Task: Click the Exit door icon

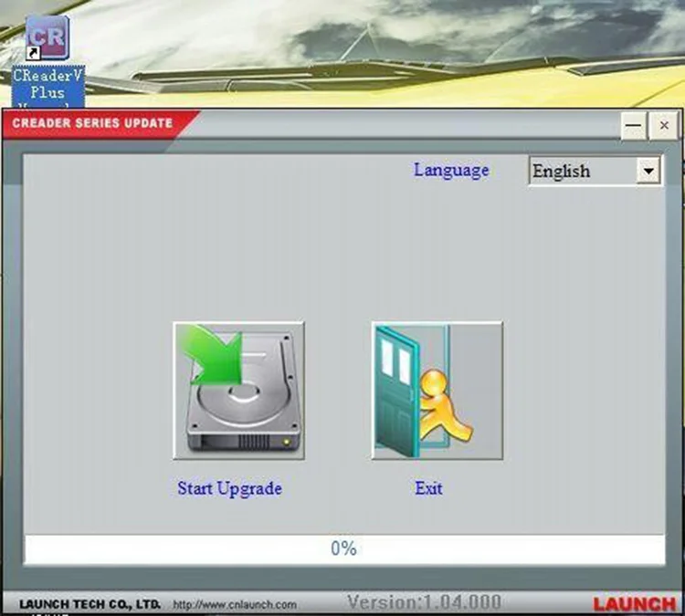Action: (x=437, y=391)
